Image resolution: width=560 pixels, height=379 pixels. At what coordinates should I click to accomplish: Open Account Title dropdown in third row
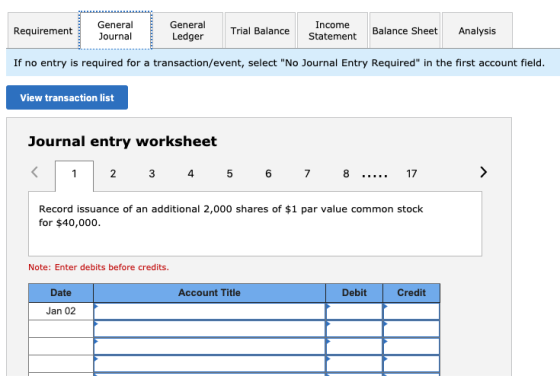pyautogui.click(x=210, y=346)
